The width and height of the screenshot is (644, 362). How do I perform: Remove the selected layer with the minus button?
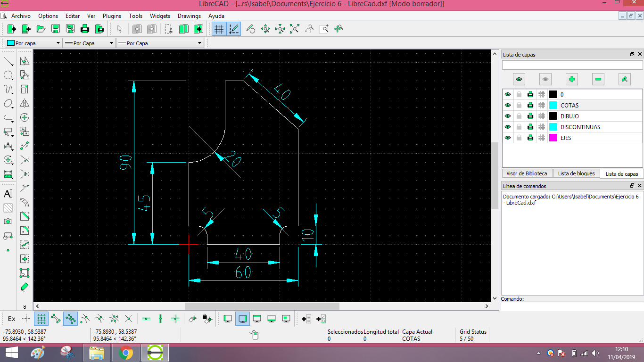point(598,79)
